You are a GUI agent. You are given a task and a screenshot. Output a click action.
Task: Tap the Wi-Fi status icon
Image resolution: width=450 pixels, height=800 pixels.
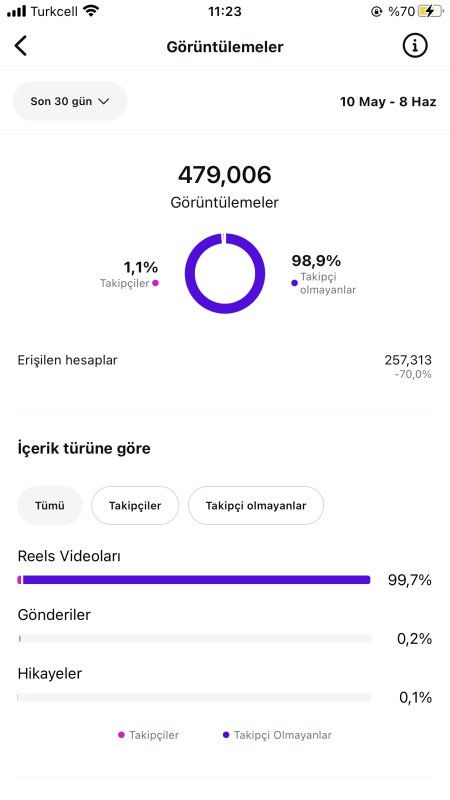(91, 11)
